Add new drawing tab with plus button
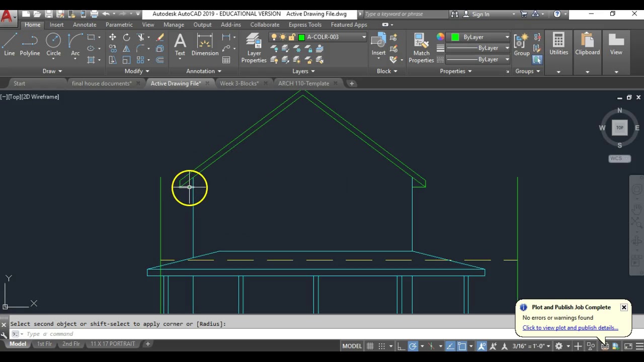Image resolution: width=644 pixels, height=362 pixels. point(352,83)
